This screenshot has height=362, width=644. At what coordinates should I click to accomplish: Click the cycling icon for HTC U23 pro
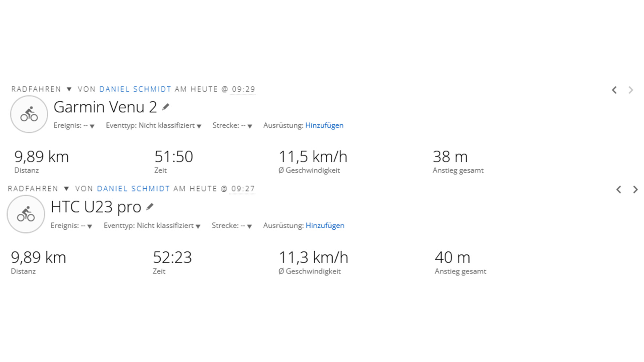click(26, 214)
